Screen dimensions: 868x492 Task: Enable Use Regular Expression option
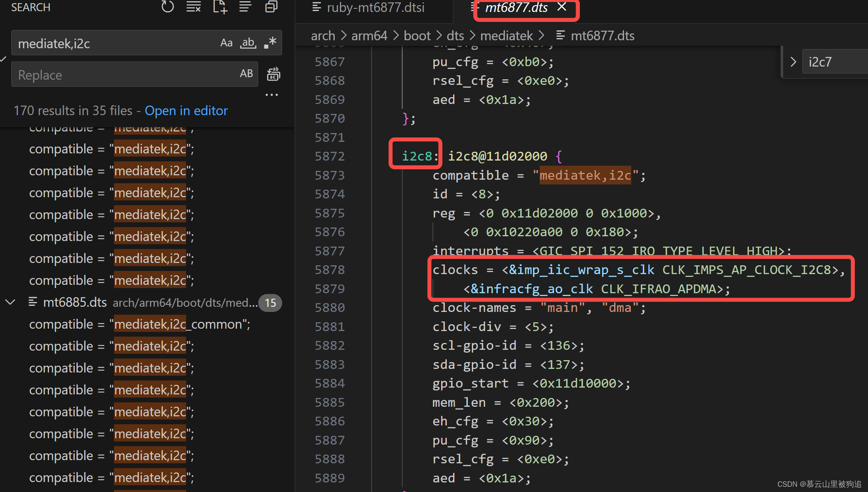pyautogui.click(x=270, y=43)
